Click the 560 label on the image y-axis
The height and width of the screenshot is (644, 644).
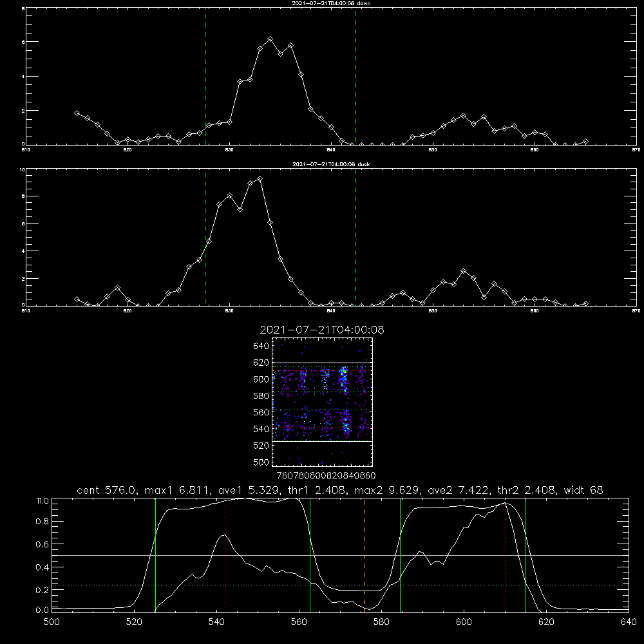pyautogui.click(x=261, y=412)
